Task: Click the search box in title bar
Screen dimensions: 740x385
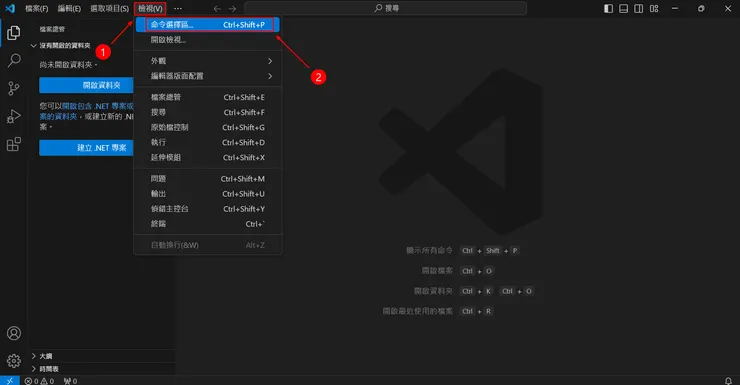Action: click(385, 8)
